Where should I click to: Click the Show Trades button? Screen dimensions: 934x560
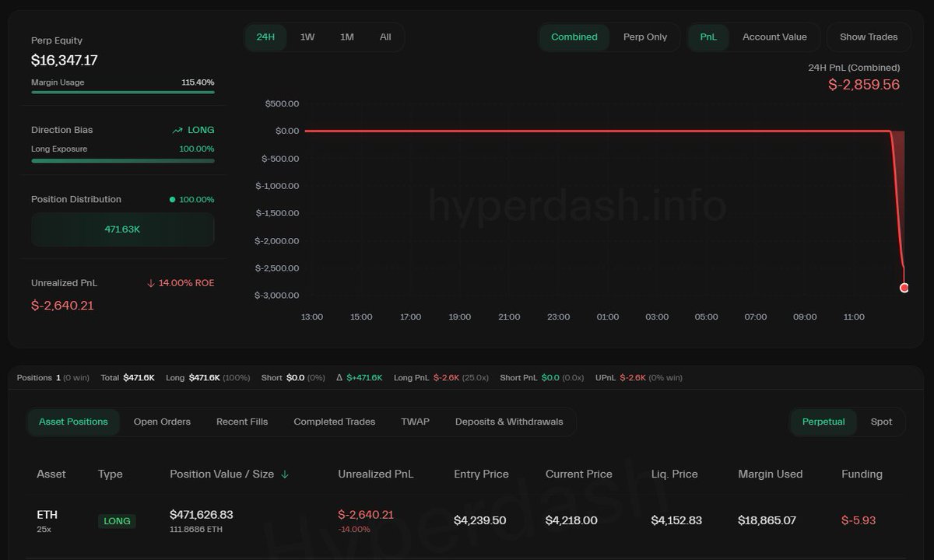tap(869, 37)
